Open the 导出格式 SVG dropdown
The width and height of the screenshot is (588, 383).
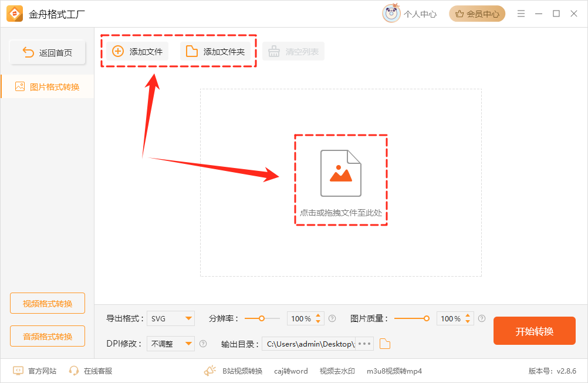pyautogui.click(x=170, y=318)
